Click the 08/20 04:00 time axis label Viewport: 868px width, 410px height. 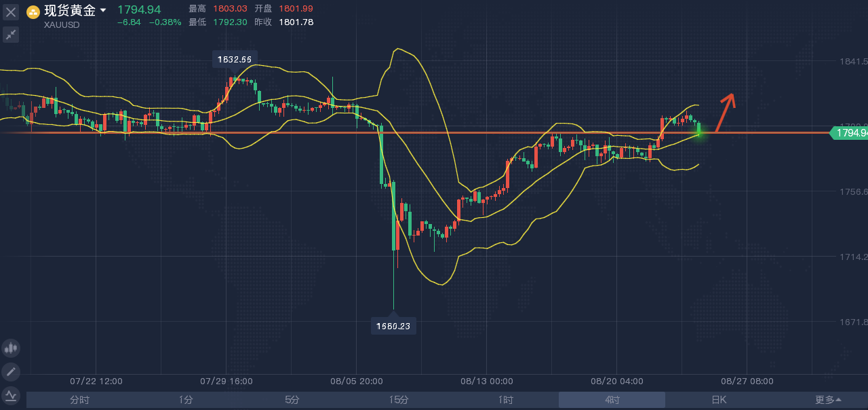(x=616, y=381)
